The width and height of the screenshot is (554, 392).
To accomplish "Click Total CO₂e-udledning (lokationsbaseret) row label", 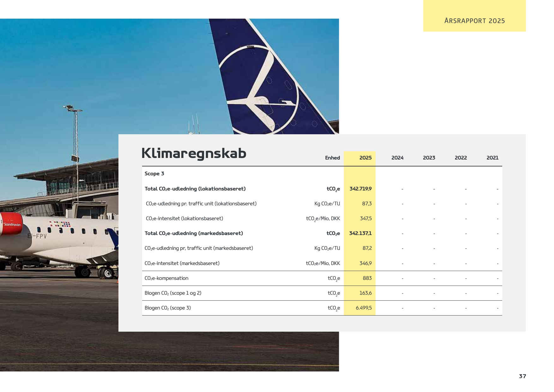I will coord(195,189).
